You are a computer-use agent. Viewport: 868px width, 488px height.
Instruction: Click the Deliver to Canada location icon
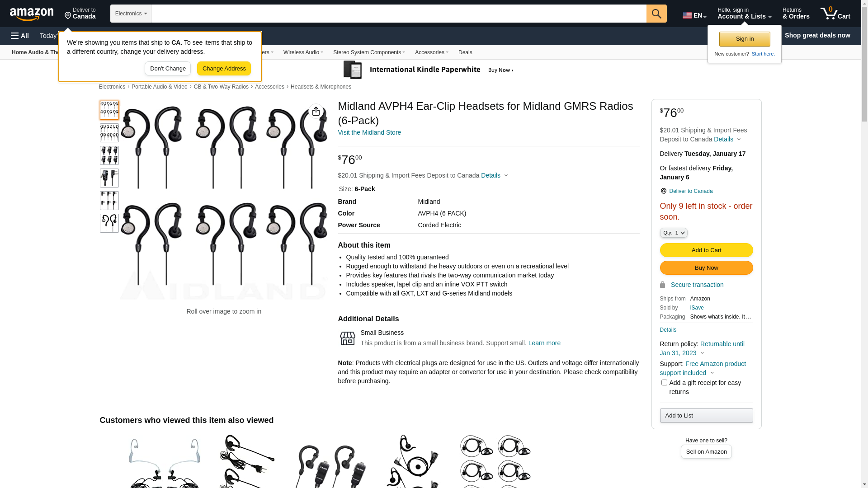coord(68,16)
